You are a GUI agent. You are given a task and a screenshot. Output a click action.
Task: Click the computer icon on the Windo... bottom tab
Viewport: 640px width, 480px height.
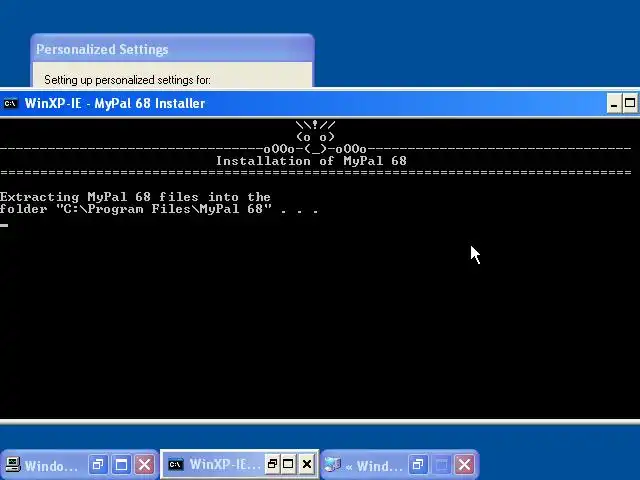(x=13, y=464)
